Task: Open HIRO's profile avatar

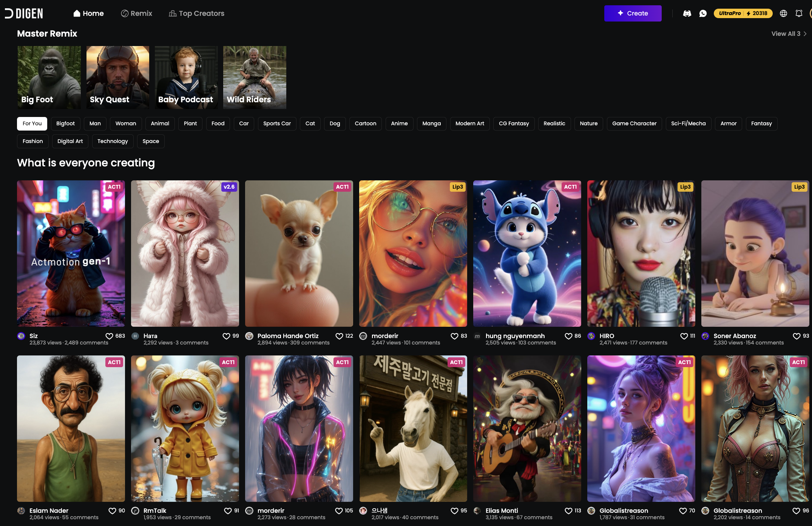Action: [x=591, y=336]
